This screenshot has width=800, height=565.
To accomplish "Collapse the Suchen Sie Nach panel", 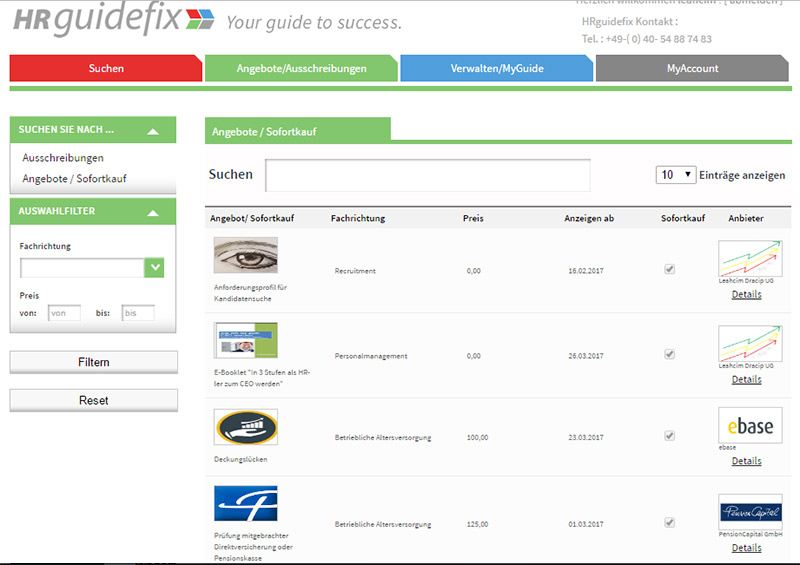I will pyautogui.click(x=152, y=130).
